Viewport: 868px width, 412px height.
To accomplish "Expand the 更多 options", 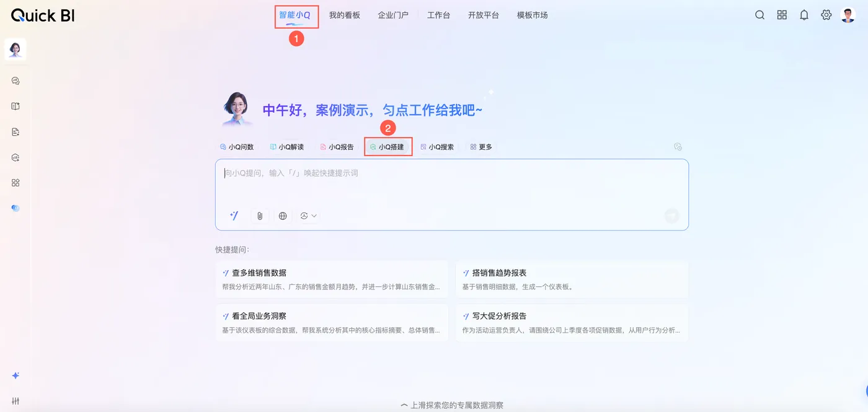I will [x=481, y=147].
